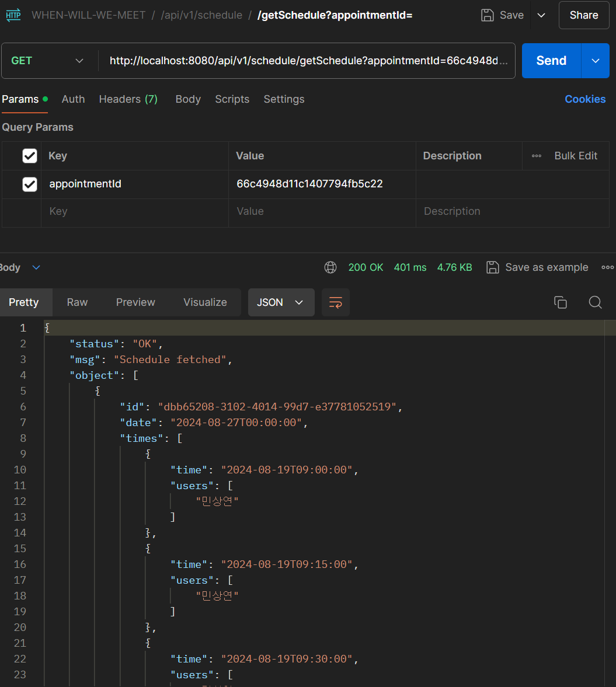
Task: Click the date value 2024-08-27T00:00:00
Action: pos(236,423)
